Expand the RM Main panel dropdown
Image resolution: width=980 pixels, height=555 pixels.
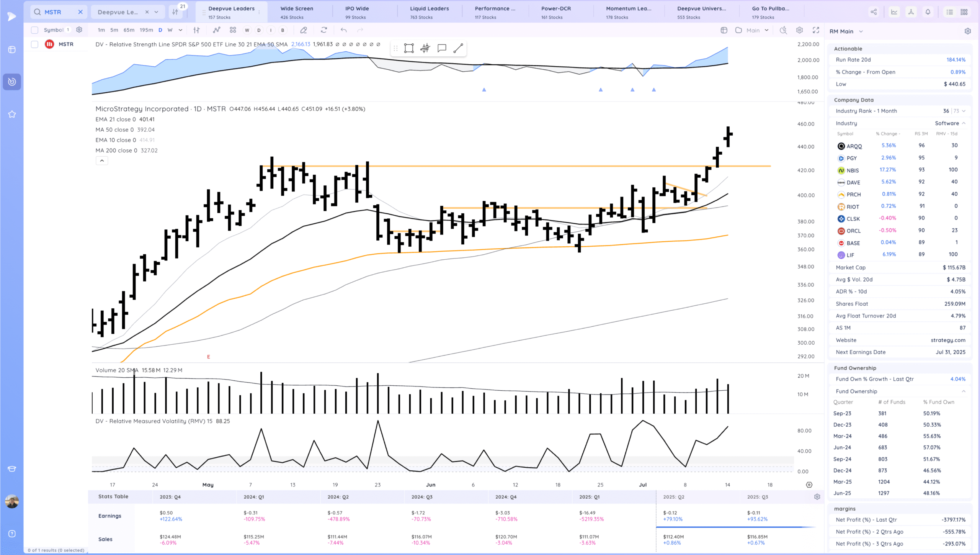click(x=861, y=31)
